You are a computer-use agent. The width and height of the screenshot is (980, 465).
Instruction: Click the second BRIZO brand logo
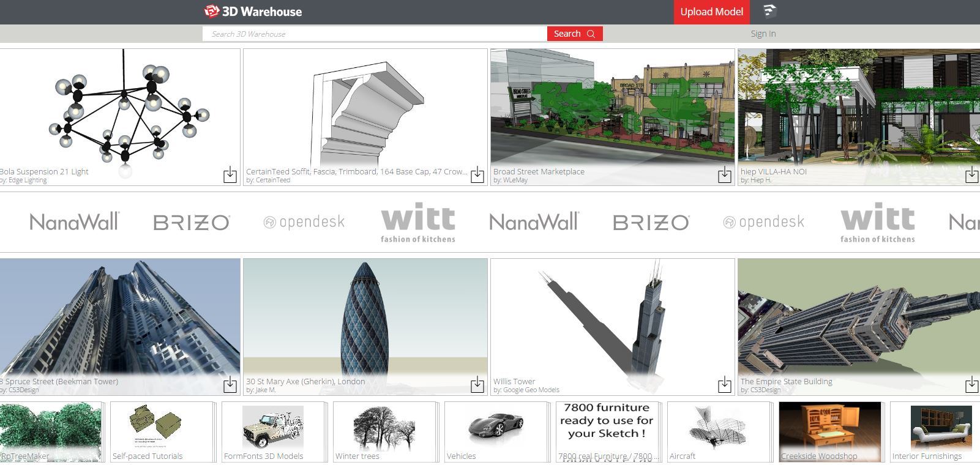[x=651, y=222]
